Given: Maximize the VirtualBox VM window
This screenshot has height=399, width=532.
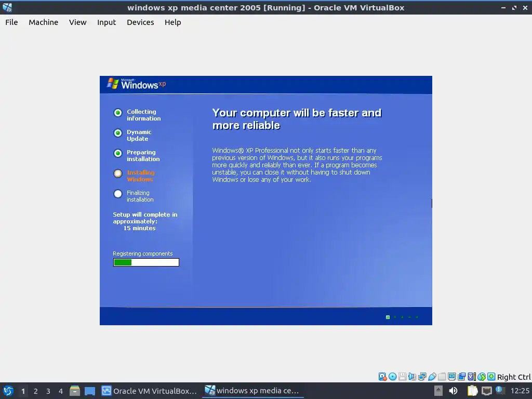Looking at the screenshot, I should point(514,7).
